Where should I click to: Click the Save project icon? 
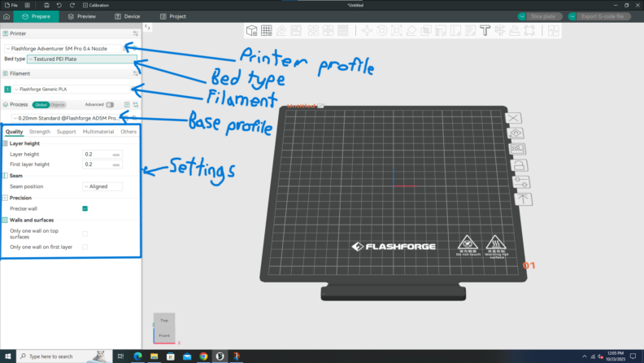click(x=46, y=6)
